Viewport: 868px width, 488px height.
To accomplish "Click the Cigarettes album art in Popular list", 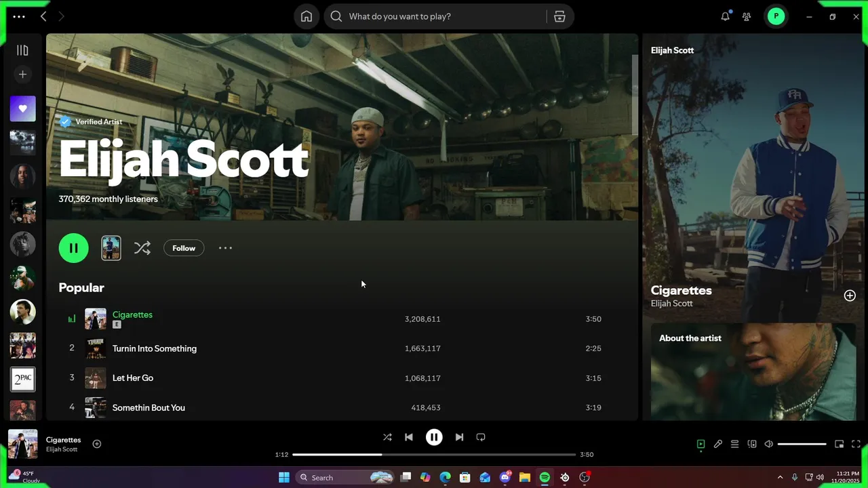I will tap(96, 319).
